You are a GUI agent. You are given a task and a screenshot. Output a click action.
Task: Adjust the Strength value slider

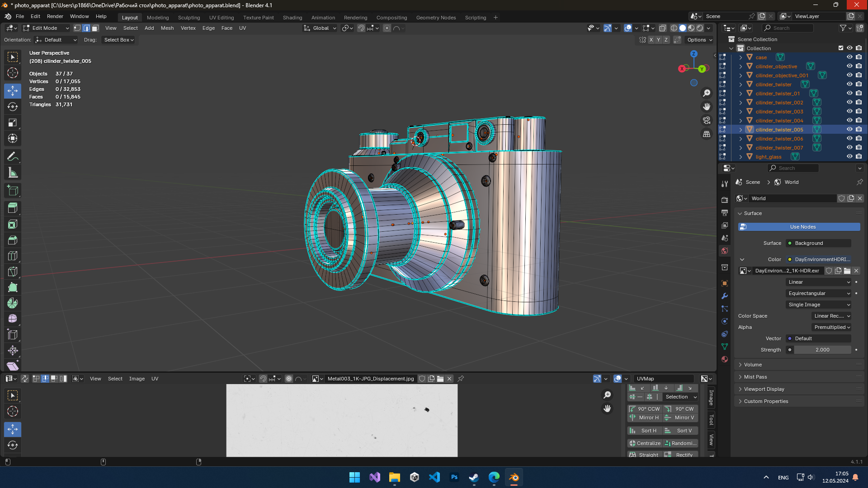click(x=822, y=350)
